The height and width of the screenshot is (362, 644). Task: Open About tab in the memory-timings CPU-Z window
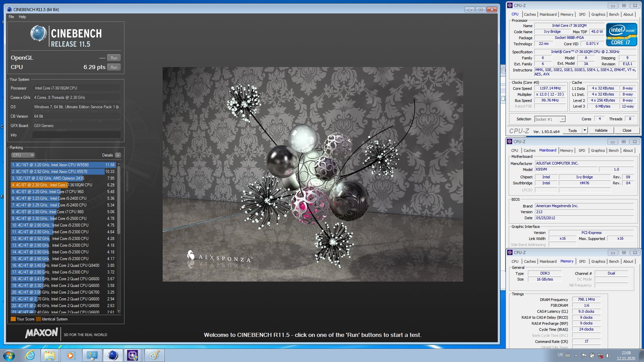(628, 261)
